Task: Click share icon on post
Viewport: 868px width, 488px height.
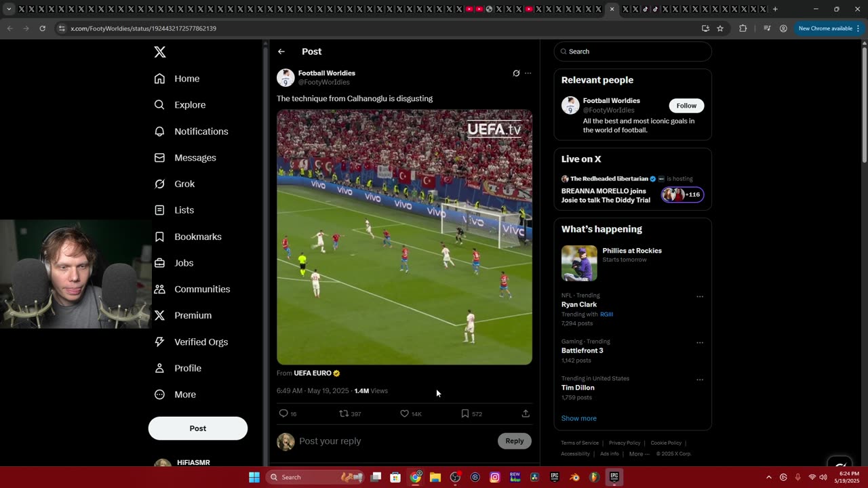Action: [x=526, y=413]
